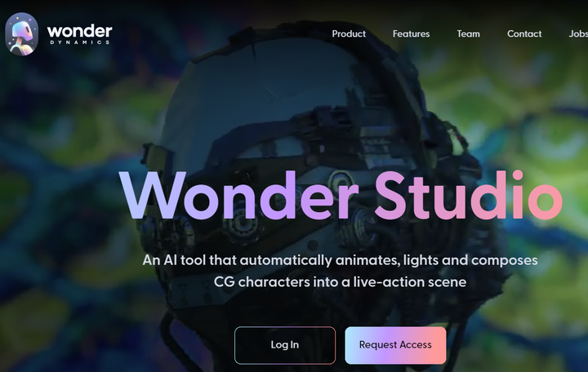Open the Product menu item

pyautogui.click(x=349, y=33)
